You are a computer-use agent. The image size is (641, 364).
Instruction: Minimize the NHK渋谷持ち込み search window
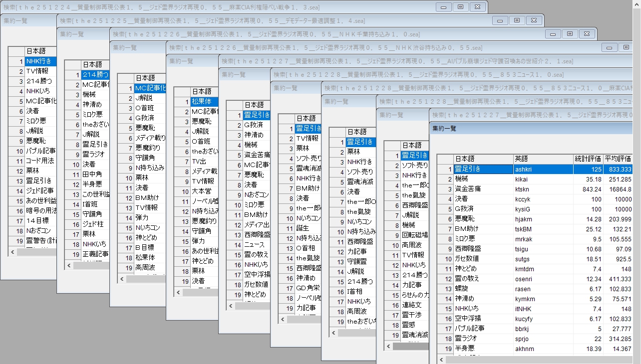coord(609,47)
